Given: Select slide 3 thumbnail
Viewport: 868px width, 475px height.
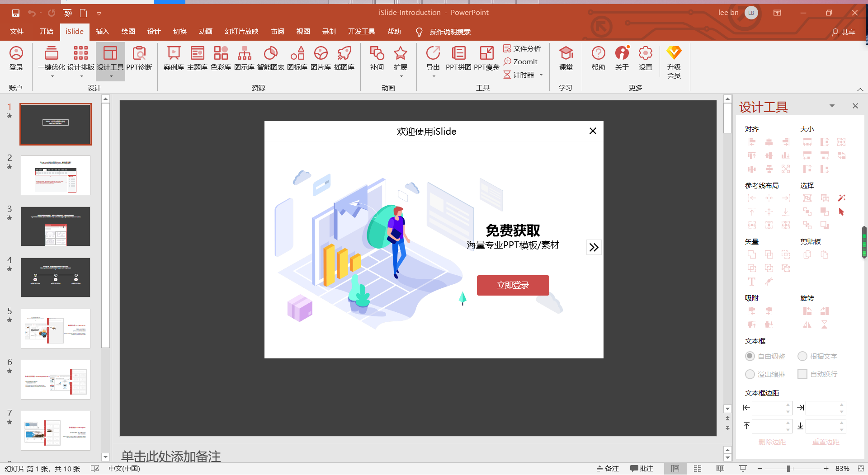Looking at the screenshot, I should pos(56,226).
